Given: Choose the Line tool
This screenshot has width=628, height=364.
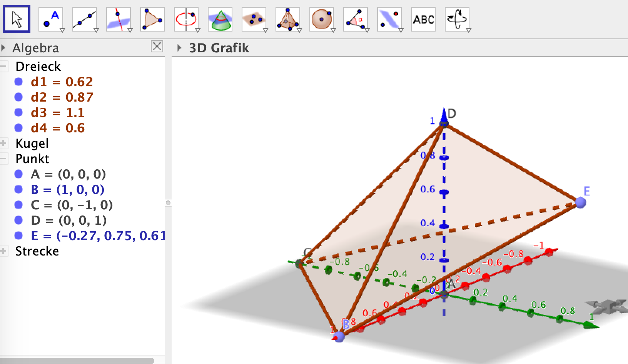Looking at the screenshot, I should 84,18.
